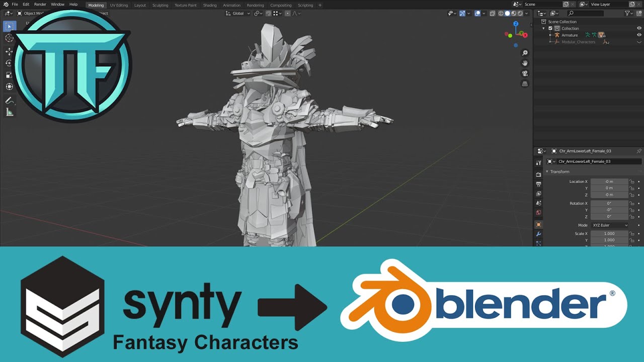Toggle proportional editing button
The width and height of the screenshot is (644, 362).
[x=287, y=14]
